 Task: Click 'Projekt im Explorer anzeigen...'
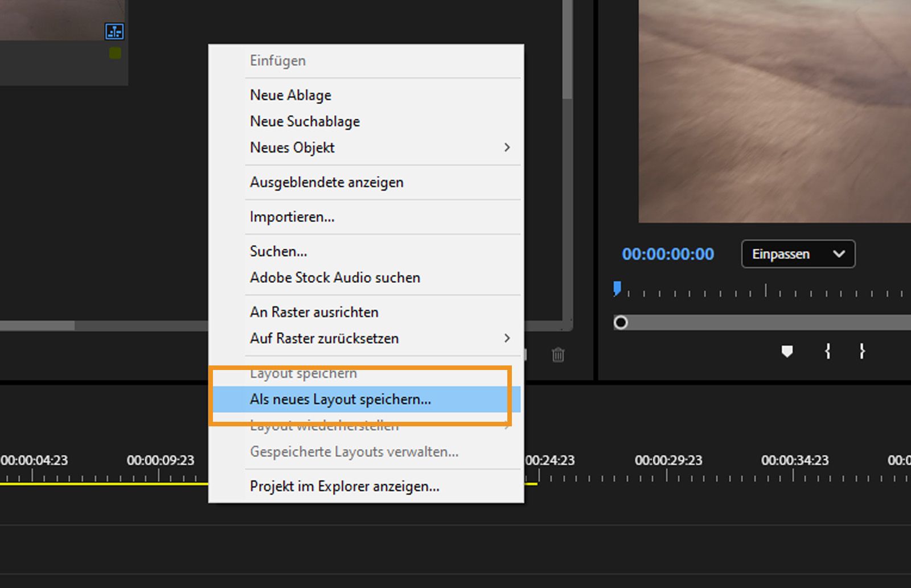pos(344,486)
